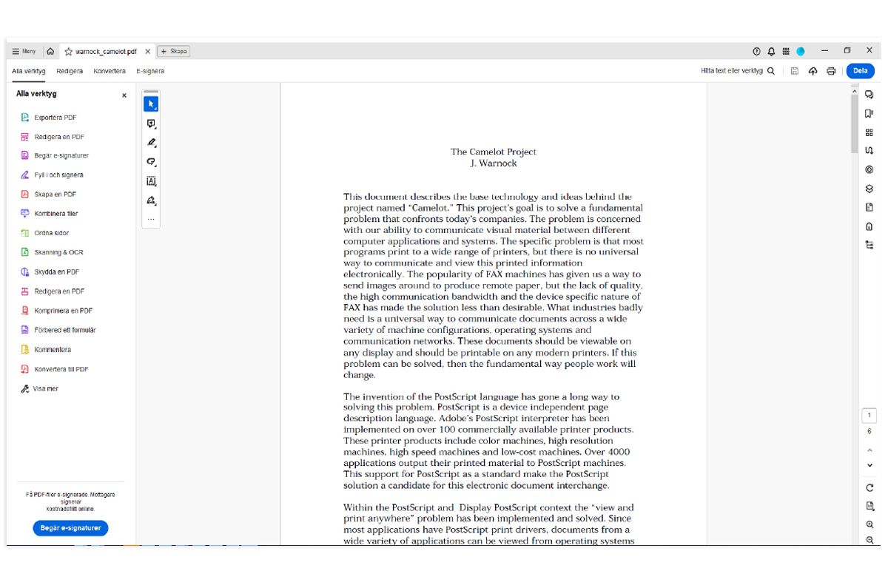Open the page display options icon
888x588 pixels.
point(869,506)
